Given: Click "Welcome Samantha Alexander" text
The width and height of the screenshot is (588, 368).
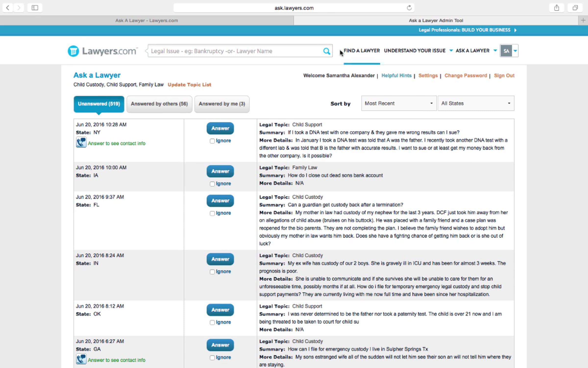Looking at the screenshot, I should coord(339,76).
